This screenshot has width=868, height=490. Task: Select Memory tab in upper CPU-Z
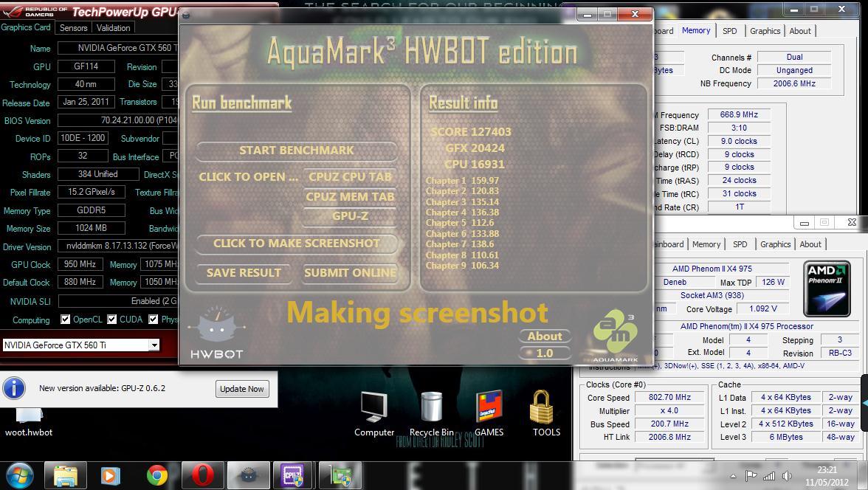pyautogui.click(x=696, y=30)
